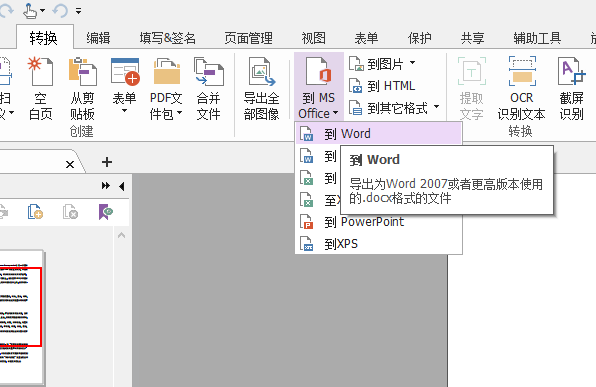Image resolution: width=596 pixels, height=387 pixels.
Task: Click 导出全部图像 export all images
Action: (262, 89)
